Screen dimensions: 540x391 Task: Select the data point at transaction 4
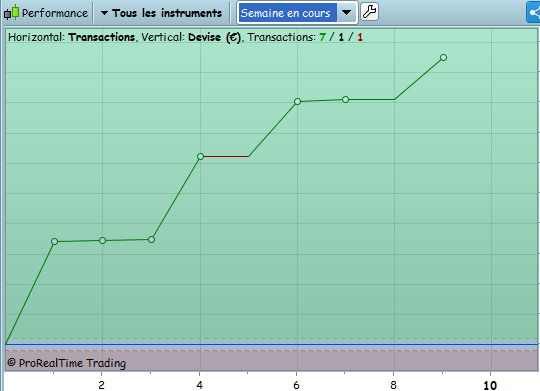click(200, 156)
